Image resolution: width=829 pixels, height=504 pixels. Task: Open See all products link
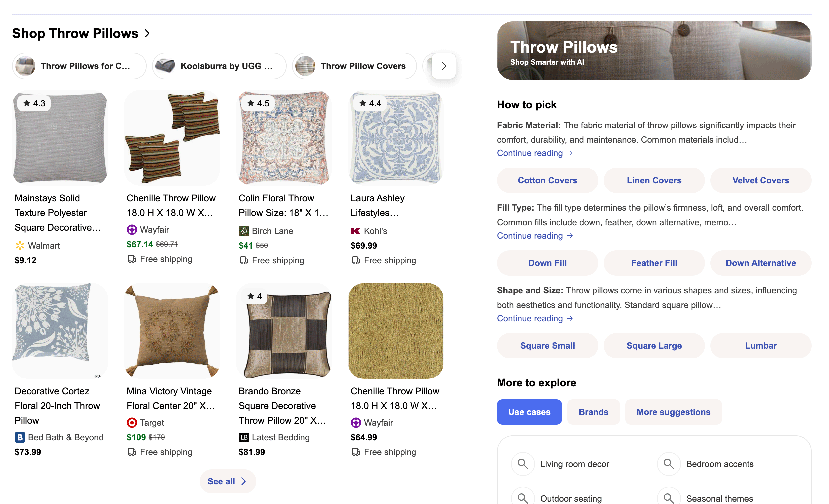pyautogui.click(x=228, y=482)
